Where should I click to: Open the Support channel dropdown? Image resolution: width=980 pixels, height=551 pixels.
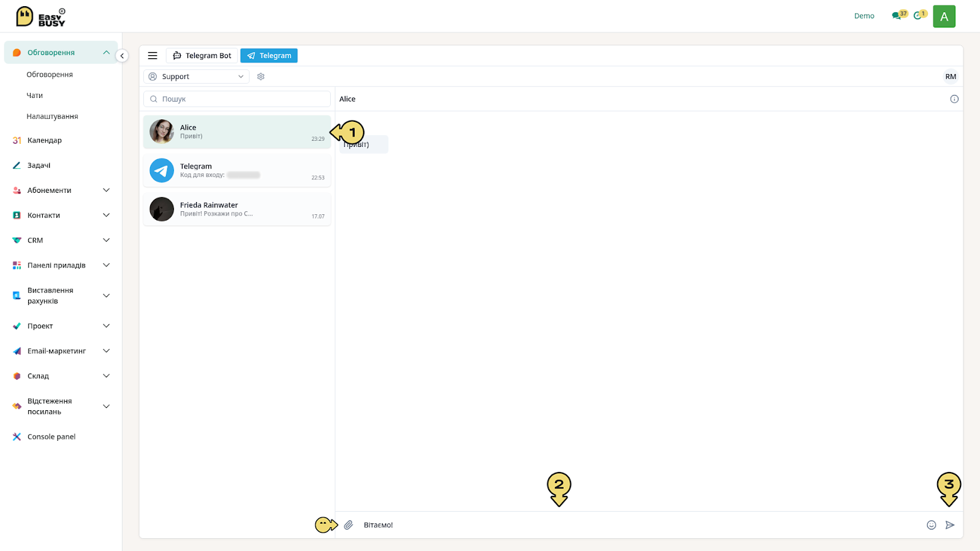point(196,77)
